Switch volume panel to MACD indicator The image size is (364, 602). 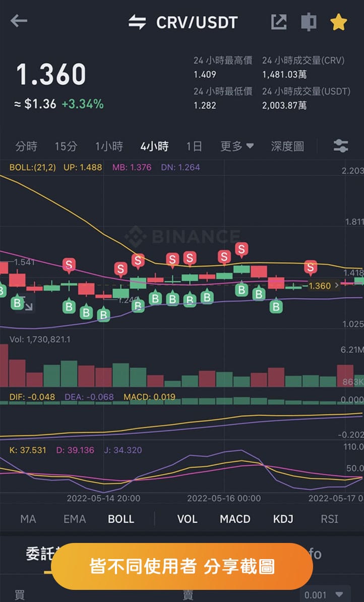coord(235,519)
